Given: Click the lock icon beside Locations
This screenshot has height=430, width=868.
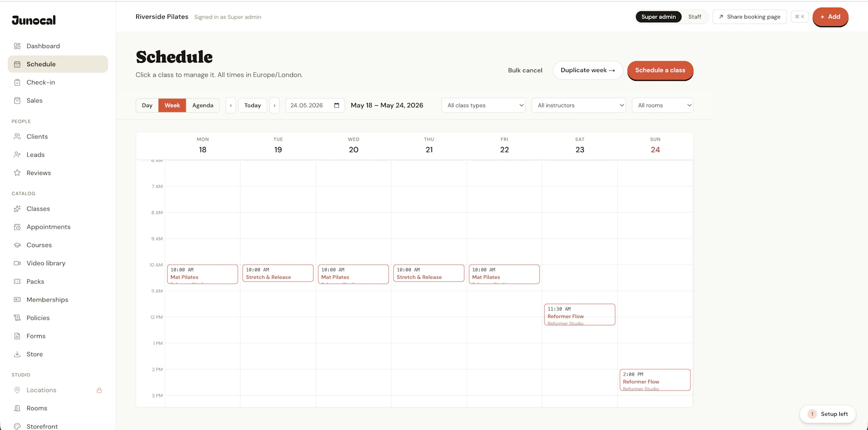Looking at the screenshot, I should (x=99, y=390).
